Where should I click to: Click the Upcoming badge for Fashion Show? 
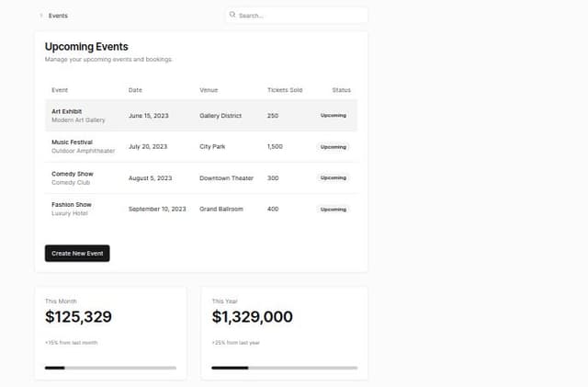pyautogui.click(x=334, y=209)
